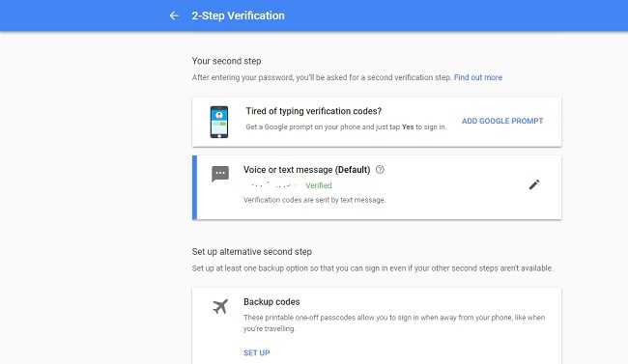Image resolution: width=628 pixels, height=364 pixels.
Task: Click SET UP under Backup codes
Action: [257, 352]
